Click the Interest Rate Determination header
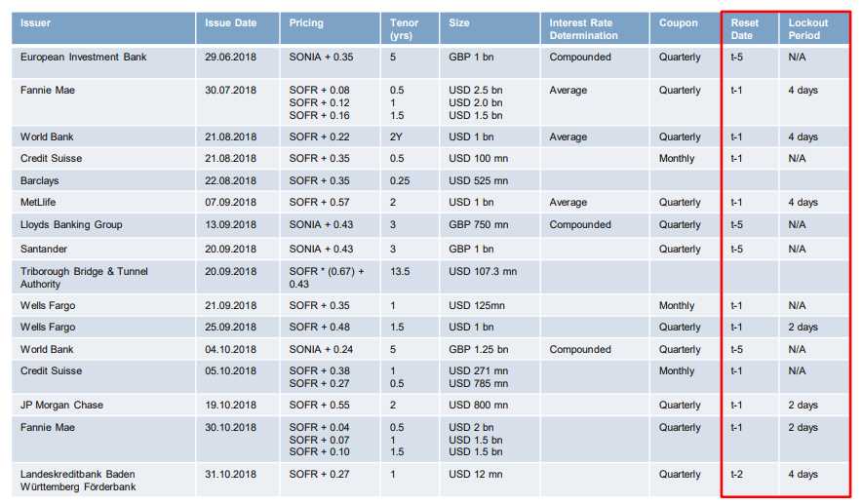The height and width of the screenshot is (504, 862). [x=595, y=28]
